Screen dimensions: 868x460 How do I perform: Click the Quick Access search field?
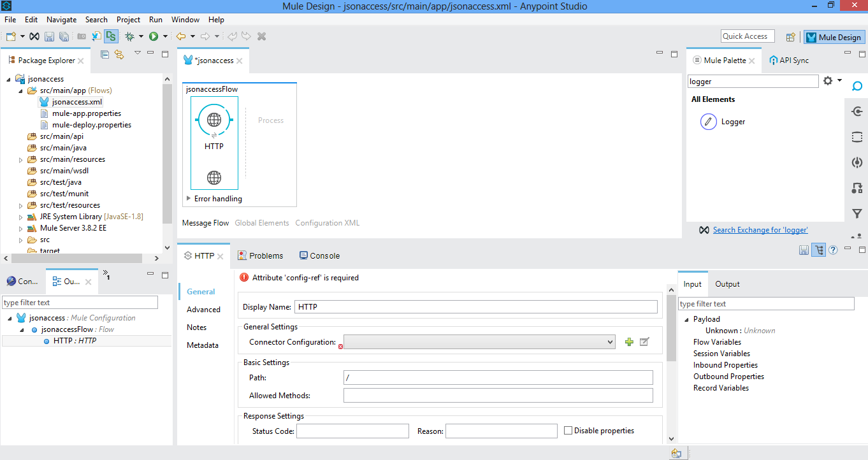748,36
